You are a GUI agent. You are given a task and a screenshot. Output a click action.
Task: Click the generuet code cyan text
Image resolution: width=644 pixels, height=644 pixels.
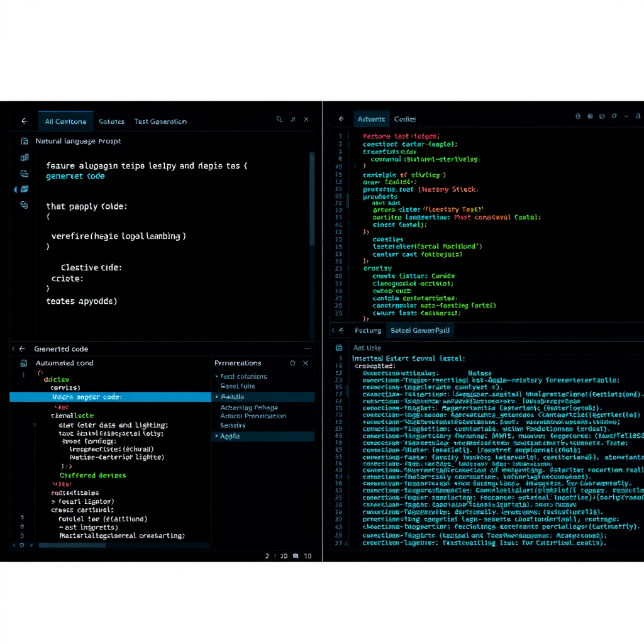point(75,176)
